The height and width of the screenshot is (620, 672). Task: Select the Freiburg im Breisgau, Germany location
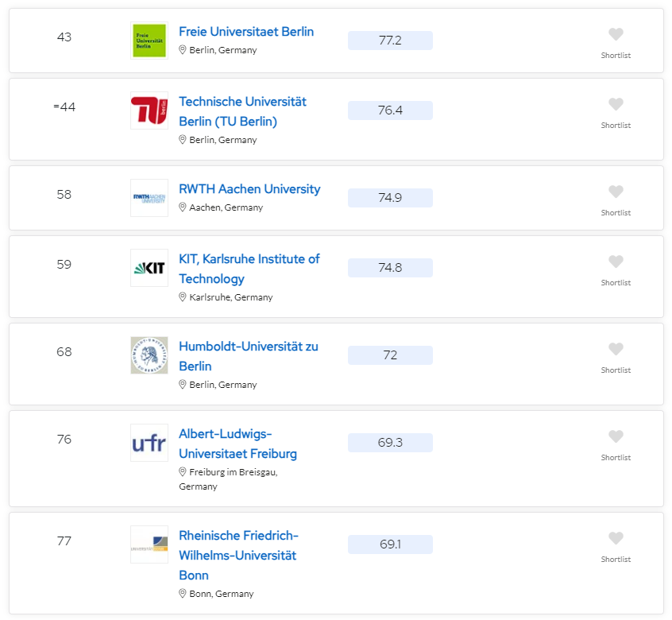229,479
